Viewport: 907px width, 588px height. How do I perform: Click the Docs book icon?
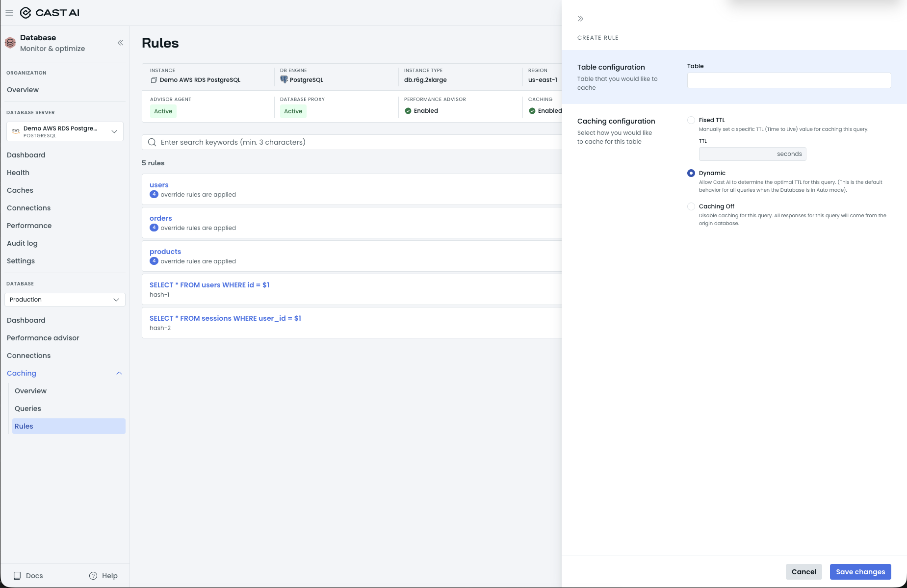[x=17, y=576]
